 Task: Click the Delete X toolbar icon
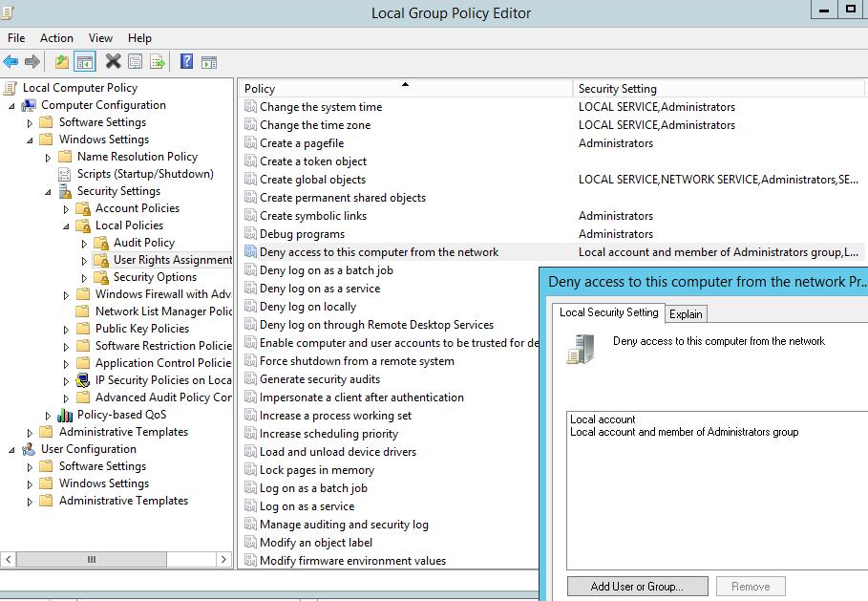[113, 61]
